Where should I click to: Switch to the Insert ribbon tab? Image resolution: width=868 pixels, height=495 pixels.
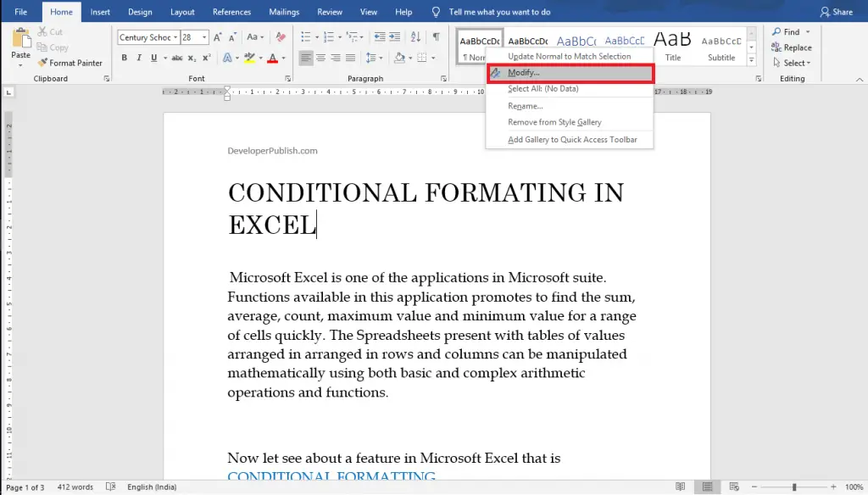tap(100, 12)
